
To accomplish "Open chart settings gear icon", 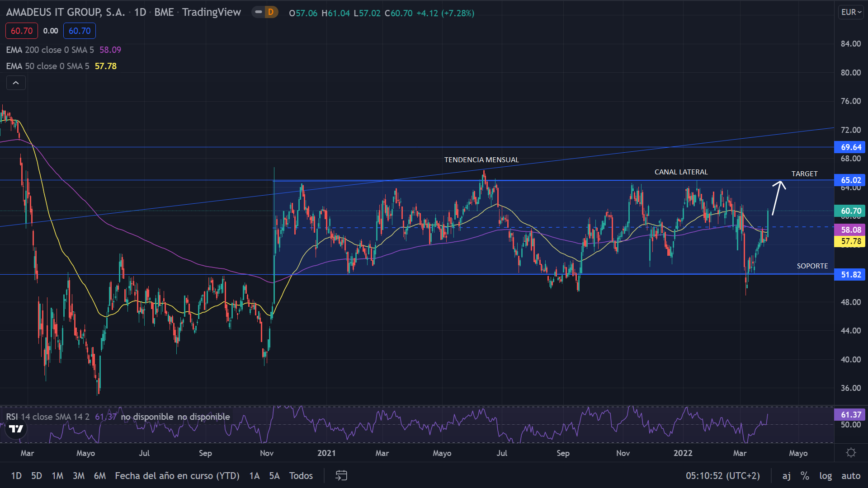I will point(851,453).
